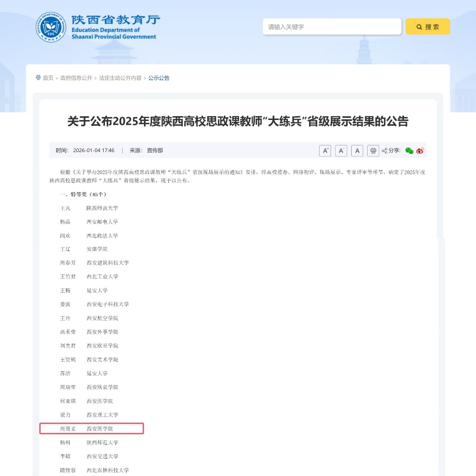
Task: Click the announcement title heading
Action: [x=238, y=121]
